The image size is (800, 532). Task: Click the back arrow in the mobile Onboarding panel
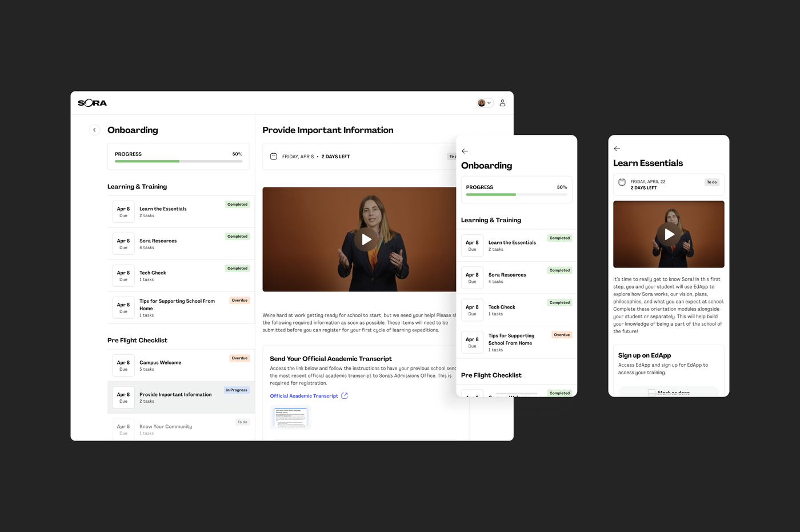tap(465, 151)
